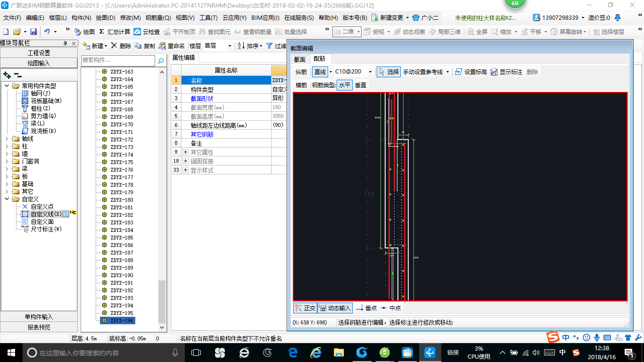Open the 绘图 drawing tool
The width and height of the screenshot is (644, 362).
pyautogui.click(x=85, y=32)
